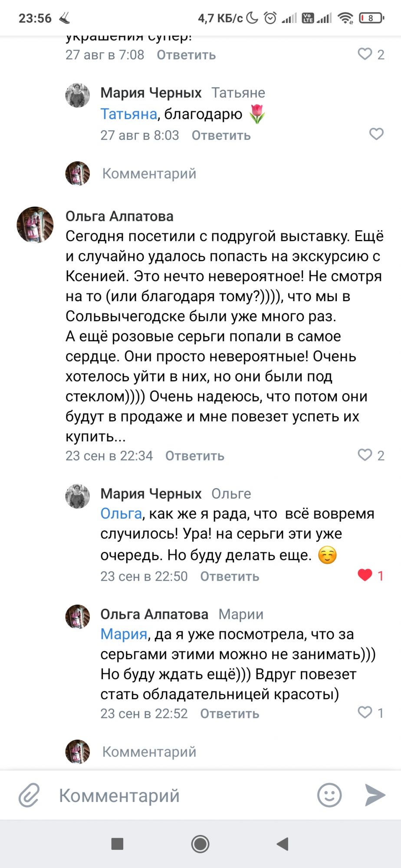Like Ольга Алпатова's long exhibition comment
This screenshot has width=401, height=868.
click(x=365, y=455)
